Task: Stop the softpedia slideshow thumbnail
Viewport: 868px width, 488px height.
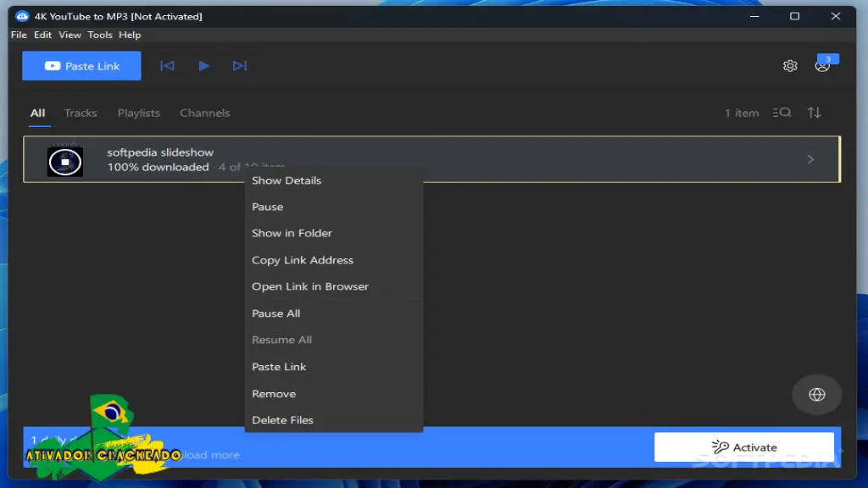Action: (x=65, y=162)
